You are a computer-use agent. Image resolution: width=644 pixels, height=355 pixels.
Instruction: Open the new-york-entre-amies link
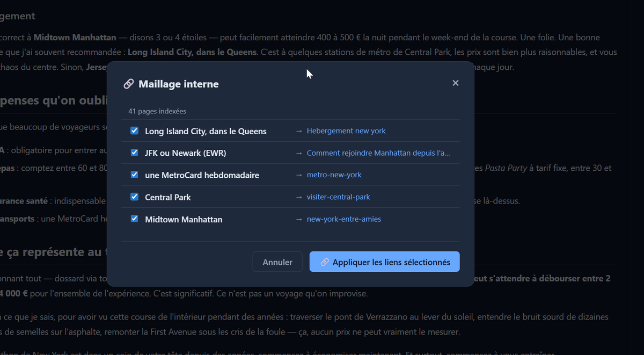(x=344, y=219)
